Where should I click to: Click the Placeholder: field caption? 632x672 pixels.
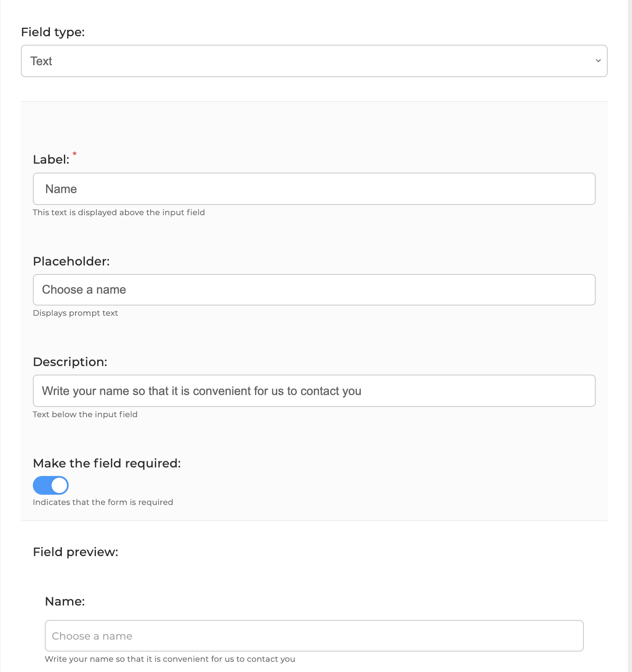[71, 261]
